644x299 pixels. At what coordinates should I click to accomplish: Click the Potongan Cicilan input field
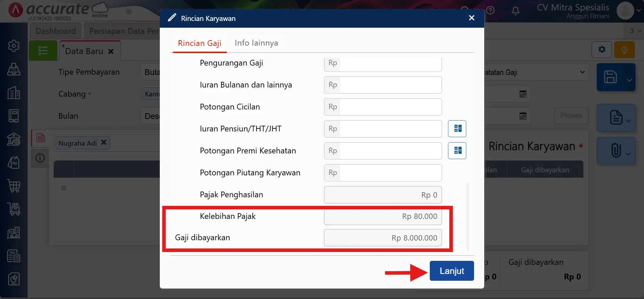click(383, 107)
